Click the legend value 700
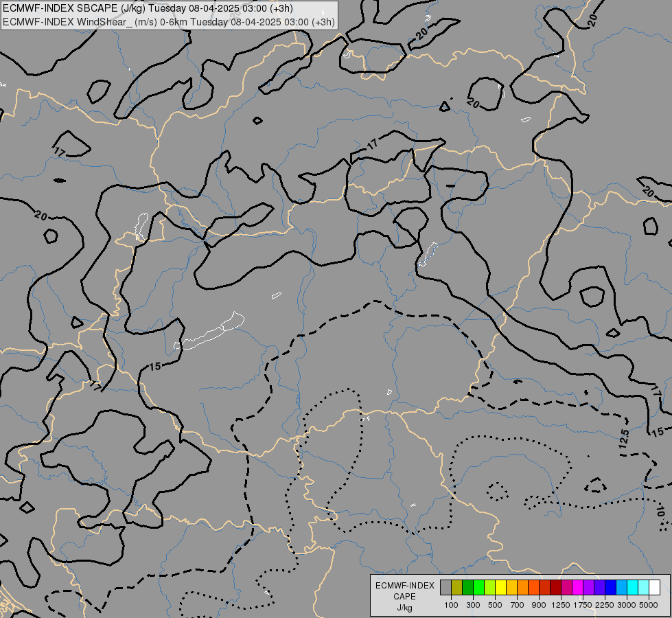This screenshot has width=672, height=618. coord(518,605)
